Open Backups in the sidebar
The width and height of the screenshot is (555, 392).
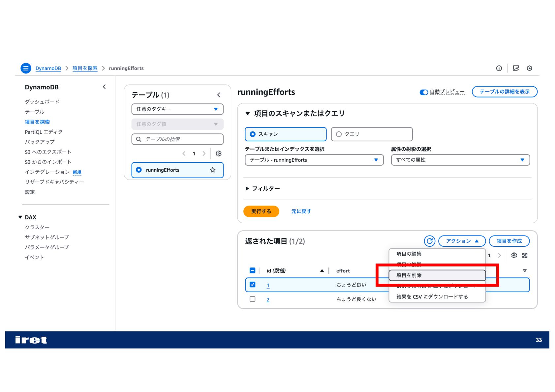pos(40,142)
